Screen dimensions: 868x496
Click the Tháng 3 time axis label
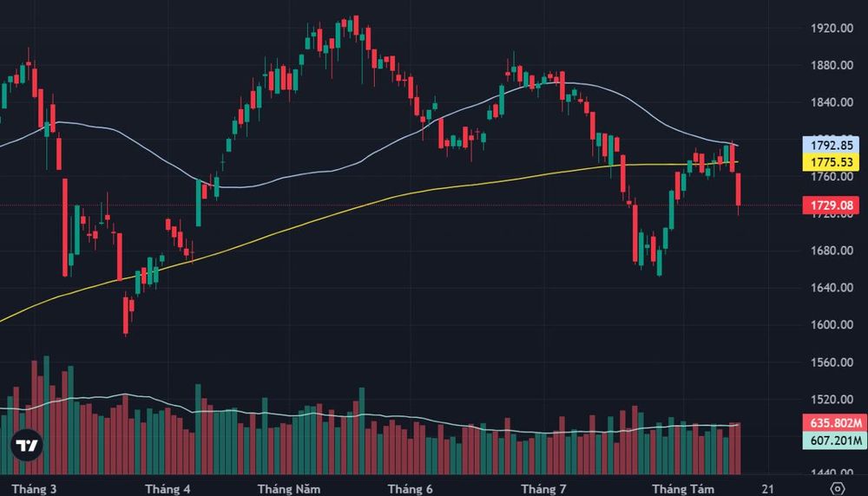pyautogui.click(x=34, y=489)
